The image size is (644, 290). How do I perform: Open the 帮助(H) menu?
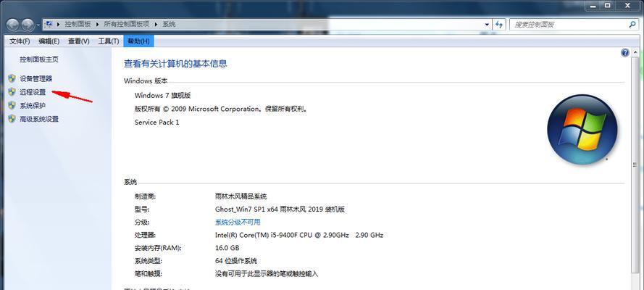pyautogui.click(x=138, y=41)
